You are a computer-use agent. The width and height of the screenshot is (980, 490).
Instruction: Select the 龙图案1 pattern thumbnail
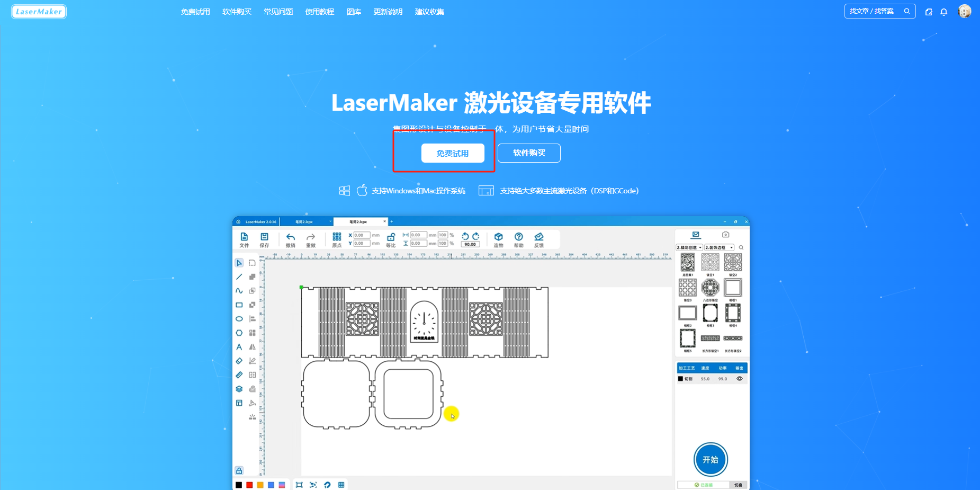pyautogui.click(x=688, y=262)
